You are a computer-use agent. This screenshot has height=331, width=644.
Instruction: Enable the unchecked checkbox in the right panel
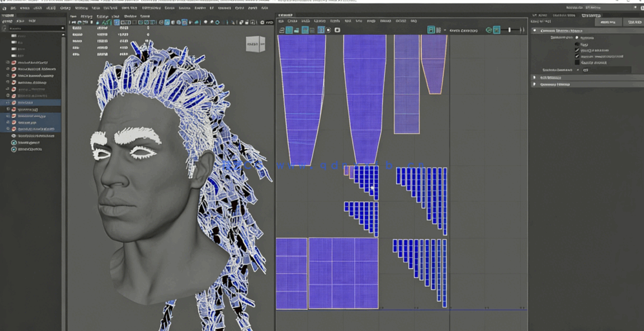(x=577, y=63)
